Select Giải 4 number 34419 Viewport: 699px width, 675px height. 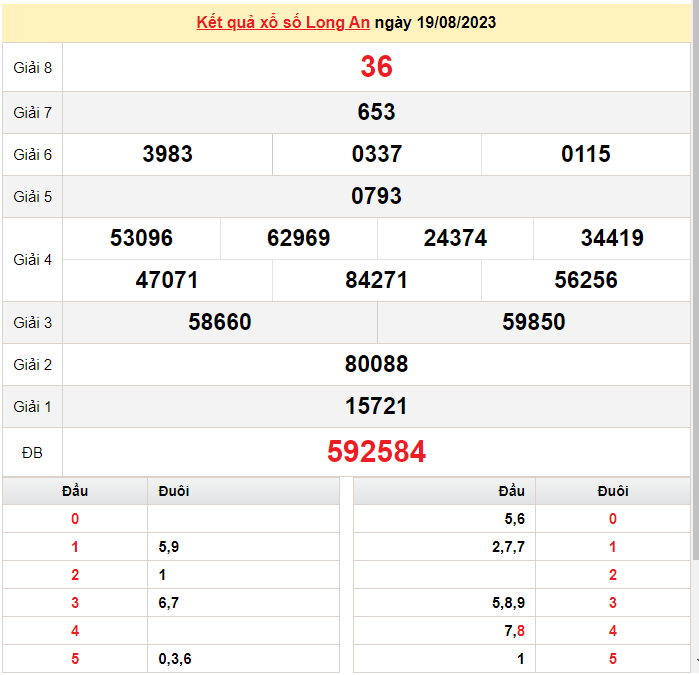pos(612,238)
